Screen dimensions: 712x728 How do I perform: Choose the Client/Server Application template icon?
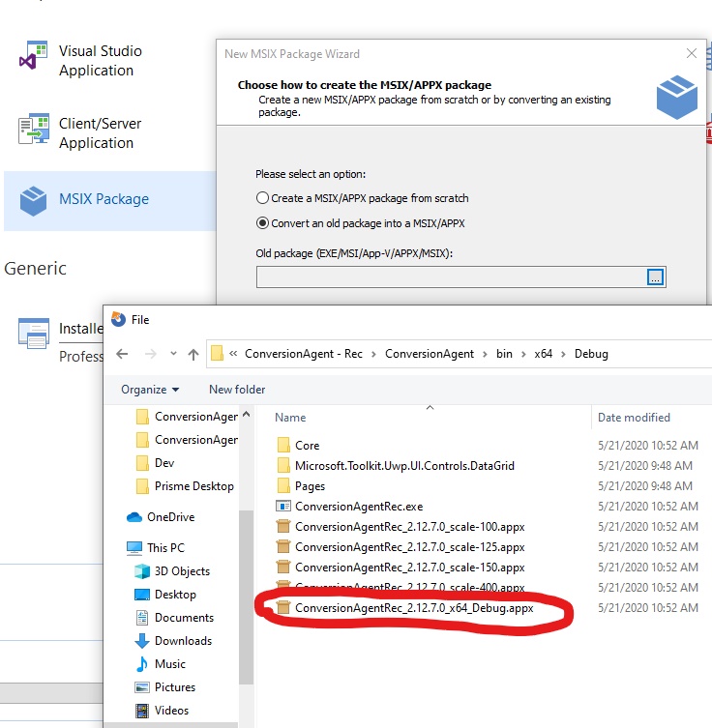pos(34,131)
